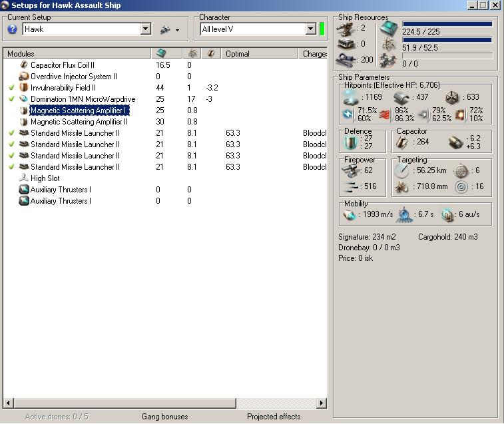The image size is (504, 424).
Task: Click the max velocity icon
Action: (350, 215)
